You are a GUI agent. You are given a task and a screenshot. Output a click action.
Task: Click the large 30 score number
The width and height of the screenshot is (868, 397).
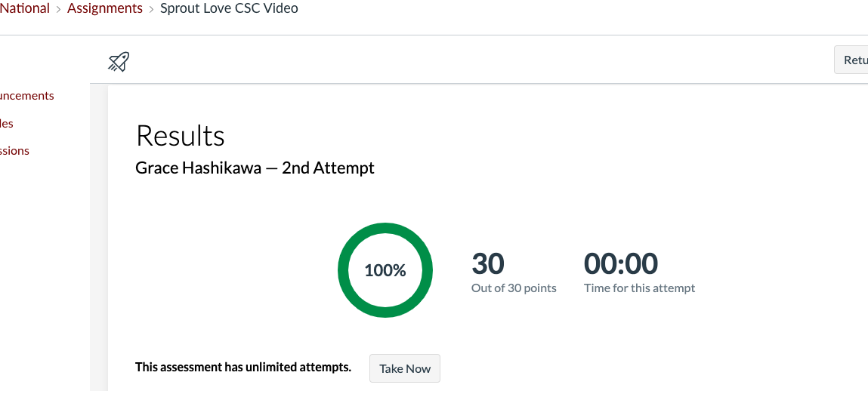[x=488, y=264]
